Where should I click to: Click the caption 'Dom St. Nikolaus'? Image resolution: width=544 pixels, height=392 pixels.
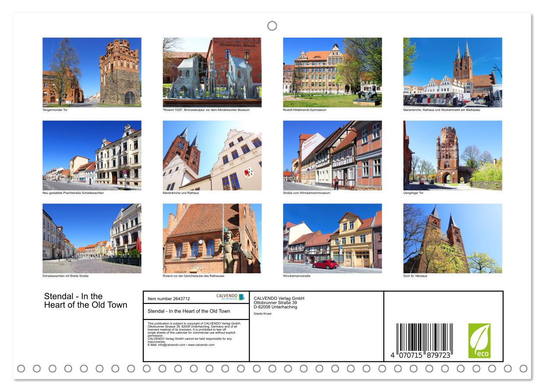click(415, 276)
